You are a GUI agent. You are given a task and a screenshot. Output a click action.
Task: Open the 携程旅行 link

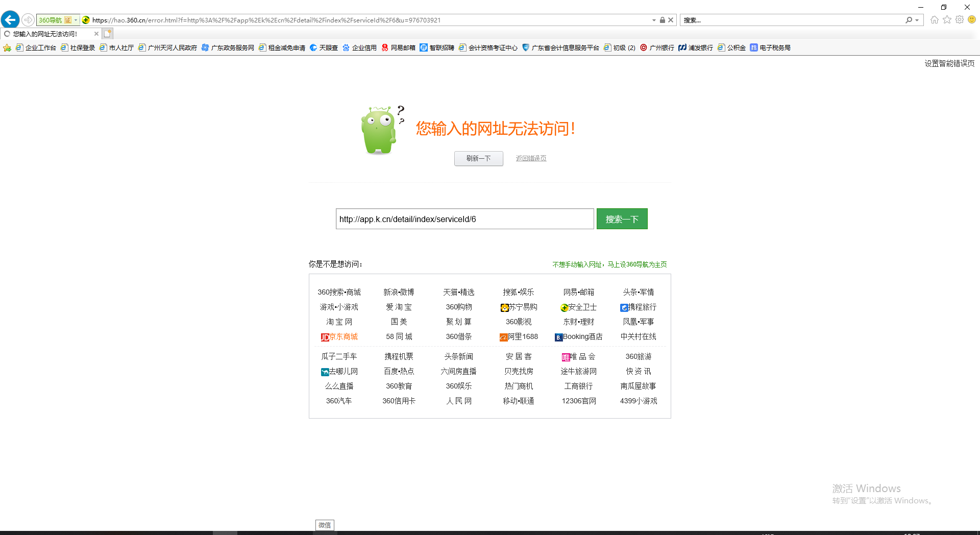[x=638, y=307]
